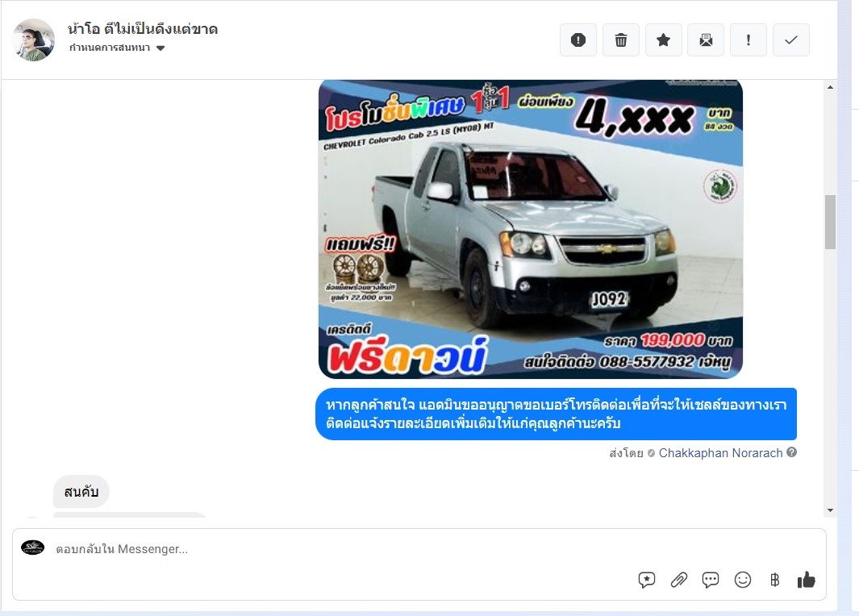Show help info next to sender name
Screen dimensions: 859x616
pyautogui.click(x=791, y=452)
